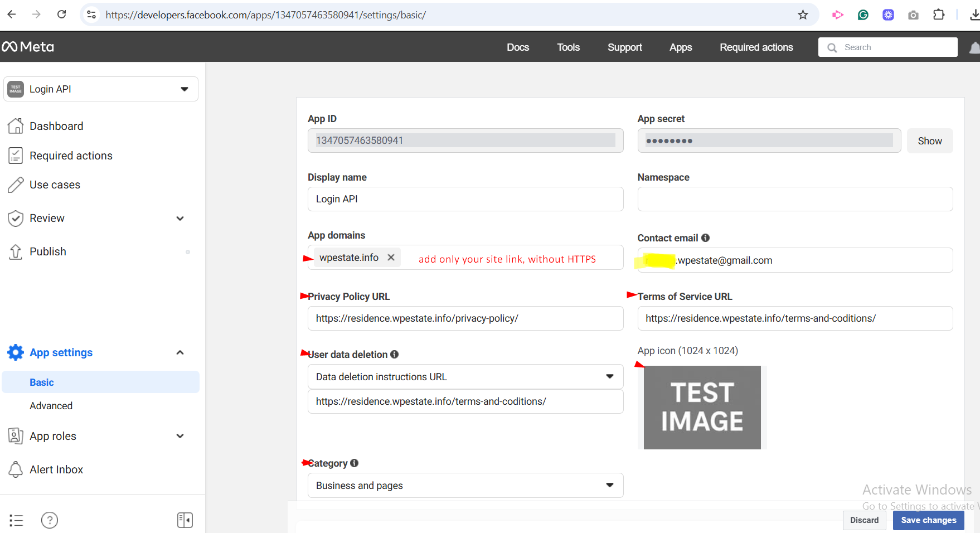
Task: Collapse the sidebar with the panel icon
Action: point(185,520)
